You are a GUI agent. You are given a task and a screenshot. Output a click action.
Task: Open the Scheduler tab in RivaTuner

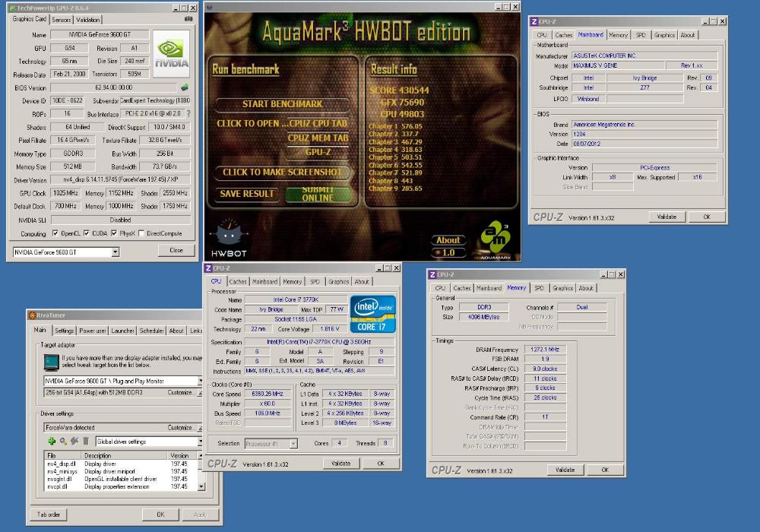152,331
